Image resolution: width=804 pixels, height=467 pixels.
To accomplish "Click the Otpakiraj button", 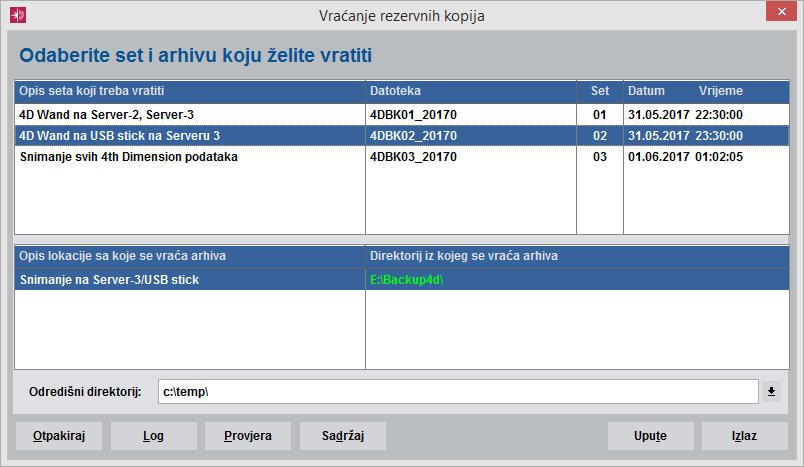I will (x=59, y=436).
